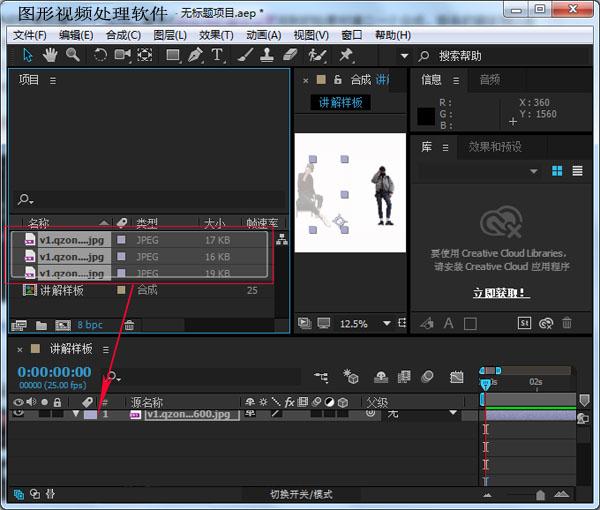Click the Project panel search field
The height and width of the screenshot is (510, 600).
149,200
